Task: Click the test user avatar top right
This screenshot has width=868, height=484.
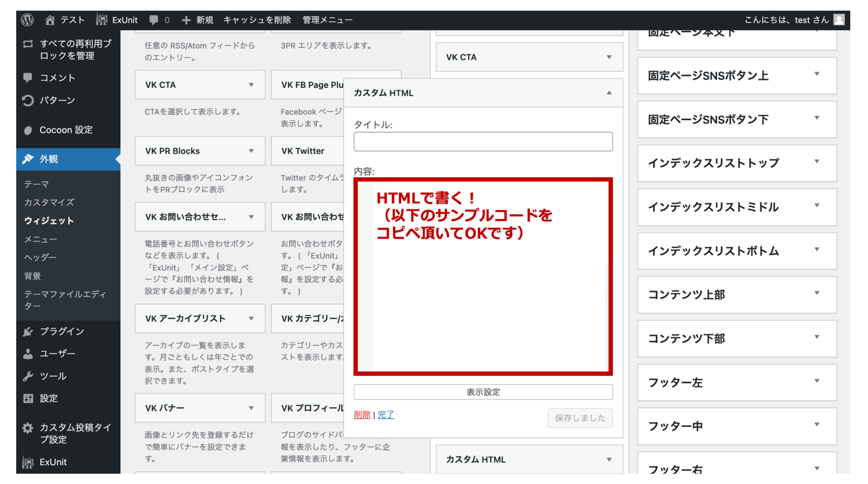Action: [x=840, y=19]
